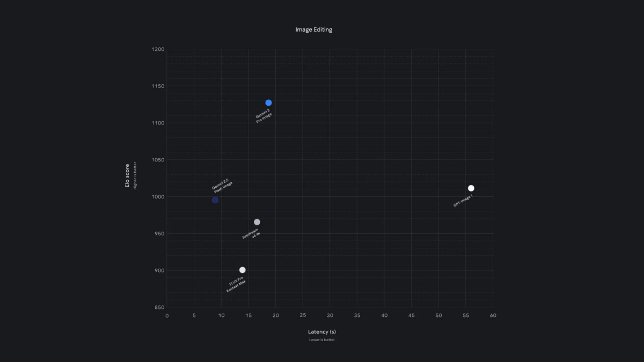Screen dimensions: 644x362
Task: Select the Seedream v4 4k gray data point
Action: click(257, 222)
